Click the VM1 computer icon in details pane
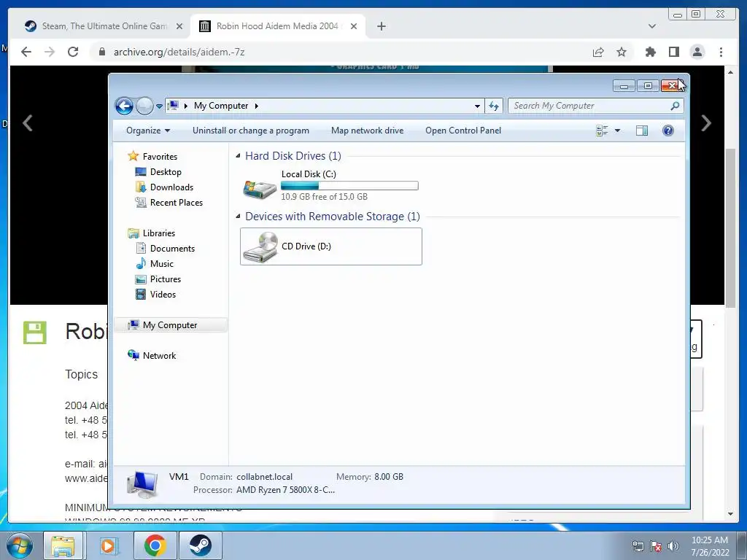 point(142,484)
